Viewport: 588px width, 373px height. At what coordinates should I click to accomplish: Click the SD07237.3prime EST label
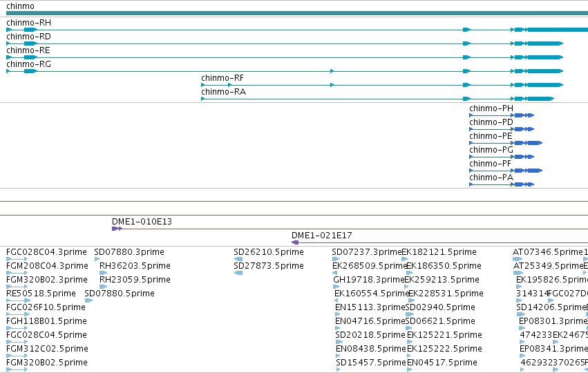(367, 252)
